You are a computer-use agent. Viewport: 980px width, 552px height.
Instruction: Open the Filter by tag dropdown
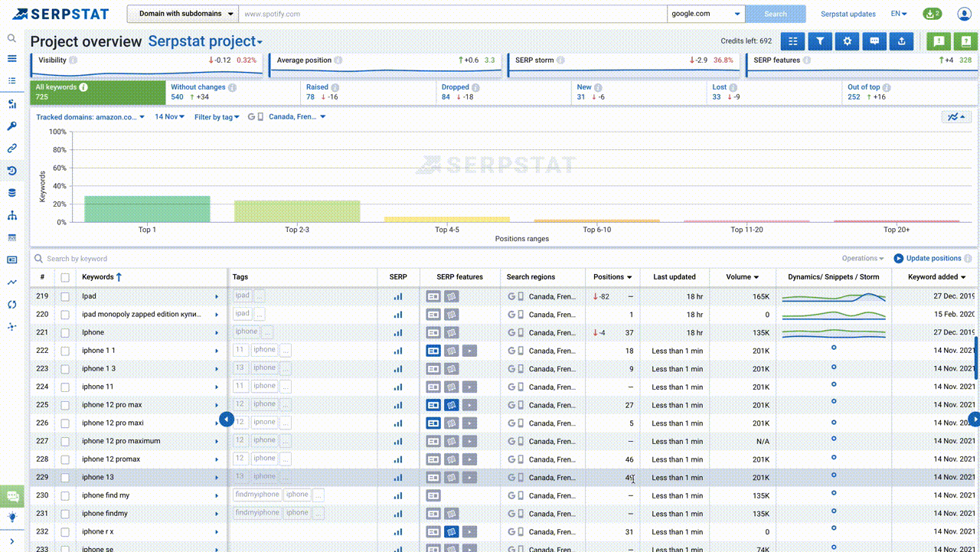[217, 117]
